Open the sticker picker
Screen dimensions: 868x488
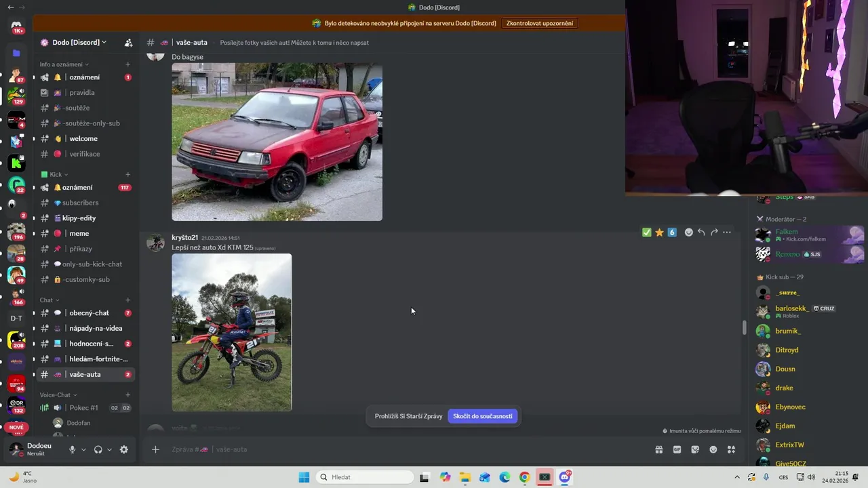(x=695, y=449)
